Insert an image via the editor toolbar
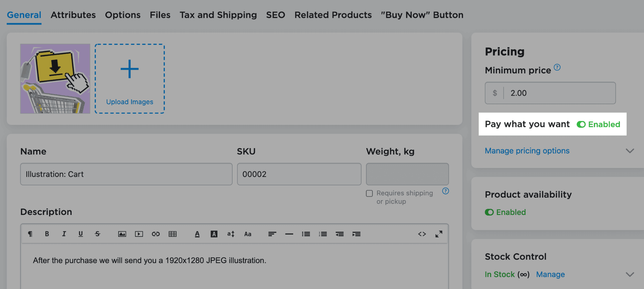Viewport: 644px width, 289px height. tap(122, 234)
